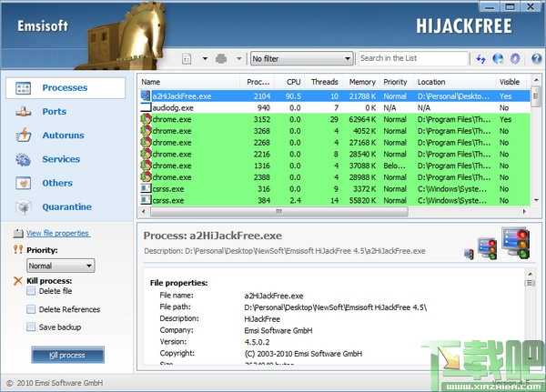Open the Others section
The image size is (546, 392).
click(57, 183)
